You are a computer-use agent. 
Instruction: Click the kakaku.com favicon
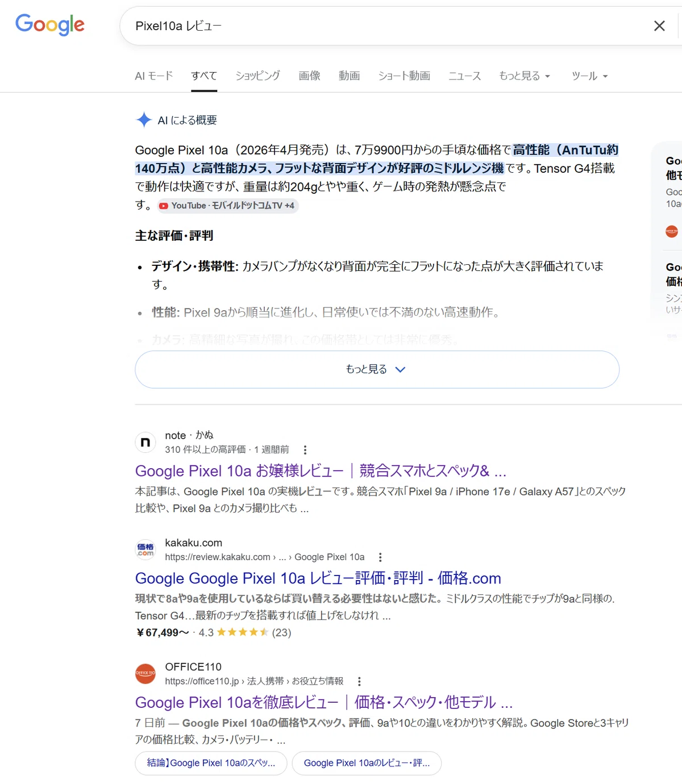[145, 549]
